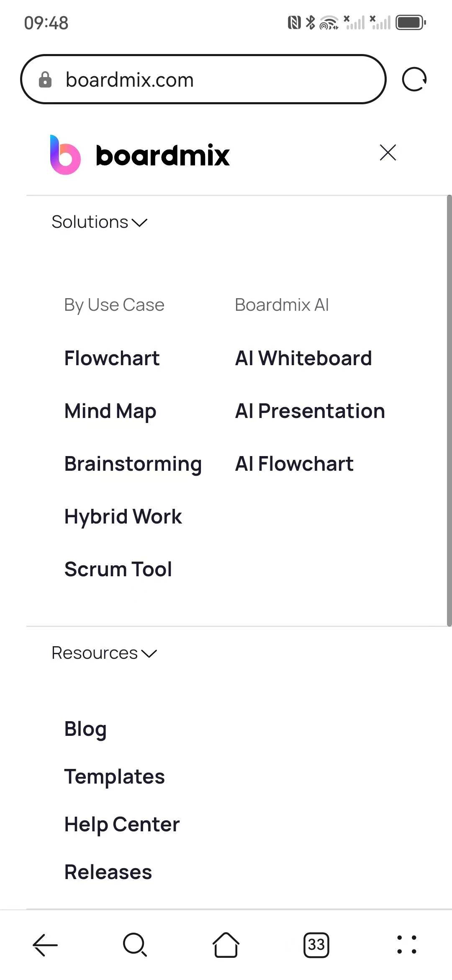
Task: Open the Scrum Tool page
Action: pos(118,569)
